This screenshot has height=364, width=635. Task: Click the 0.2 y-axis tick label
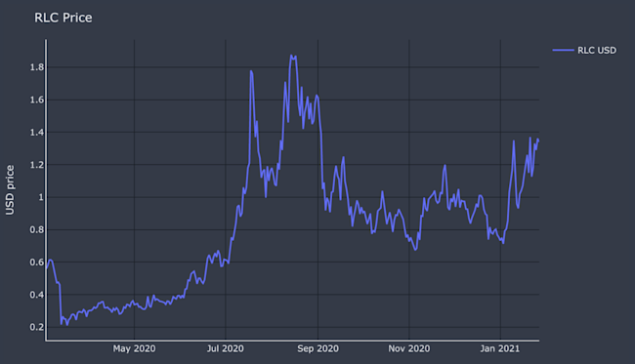tap(36, 327)
